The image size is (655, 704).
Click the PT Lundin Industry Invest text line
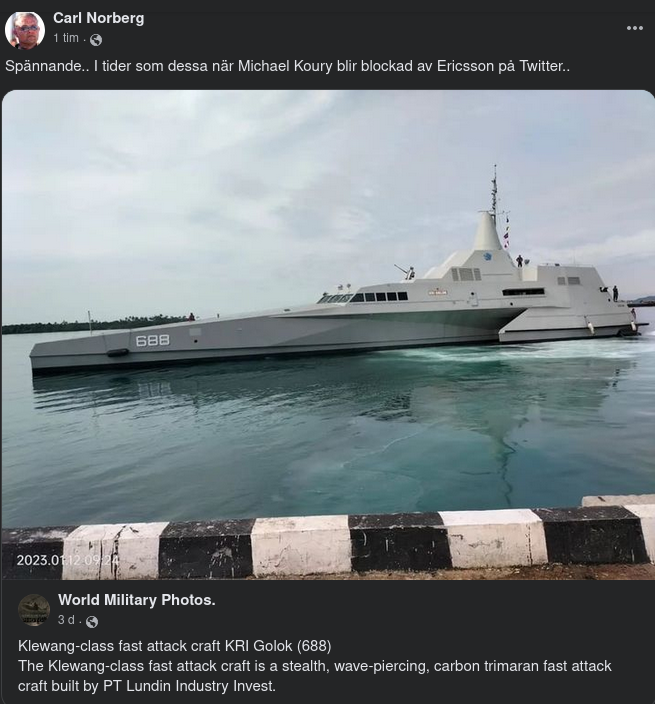pyautogui.click(x=147, y=686)
